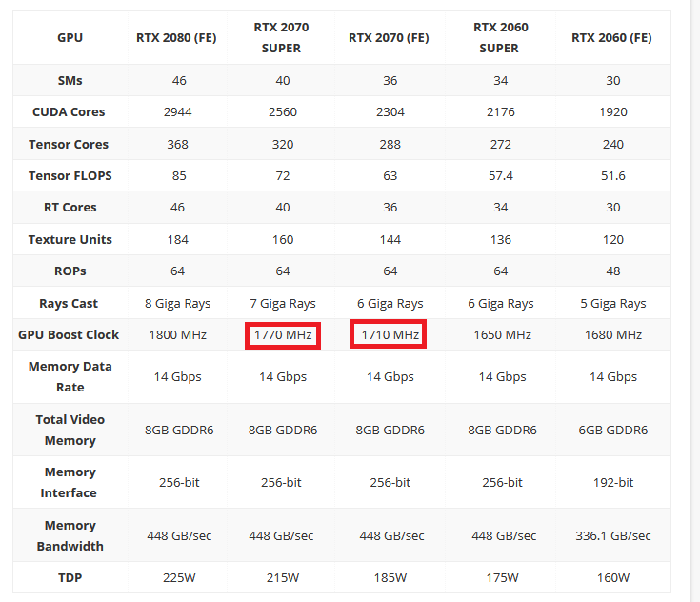700x602 pixels.
Task: Click the Tensor FLOPS row label
Action: click(x=70, y=175)
